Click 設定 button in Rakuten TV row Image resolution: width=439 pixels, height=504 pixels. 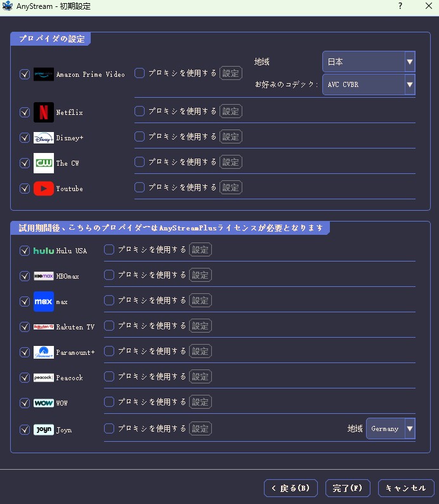coord(200,326)
